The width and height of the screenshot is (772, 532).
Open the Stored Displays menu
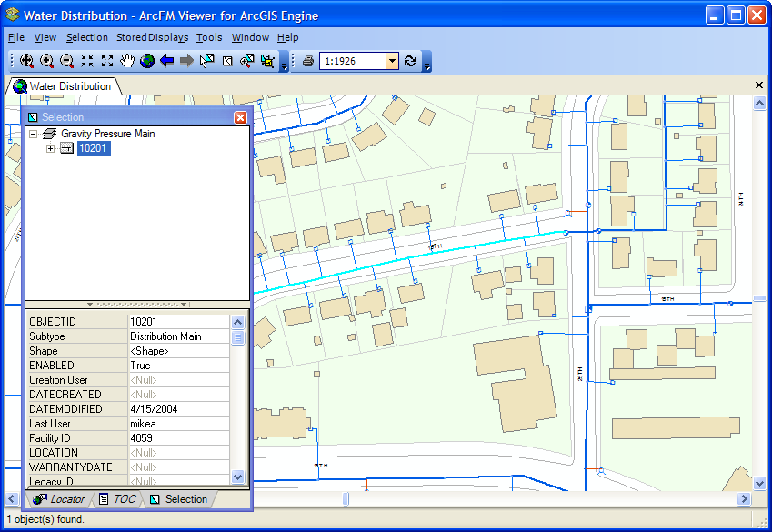coord(152,37)
